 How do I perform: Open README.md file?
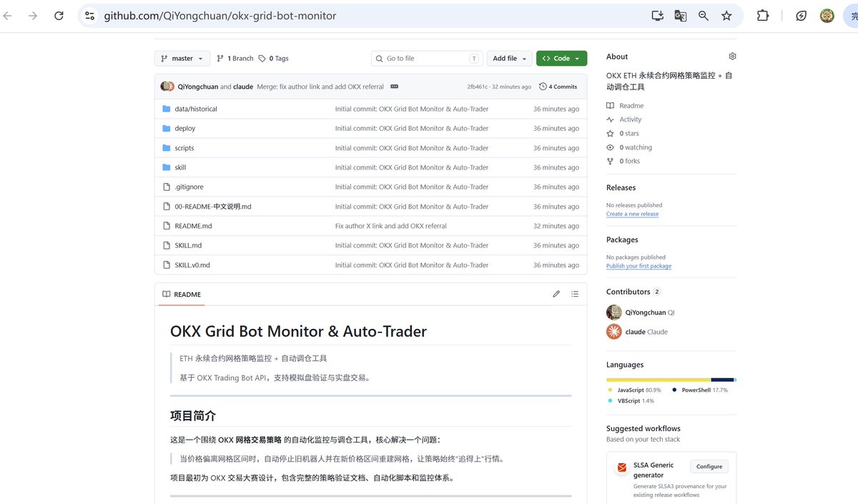[193, 226]
